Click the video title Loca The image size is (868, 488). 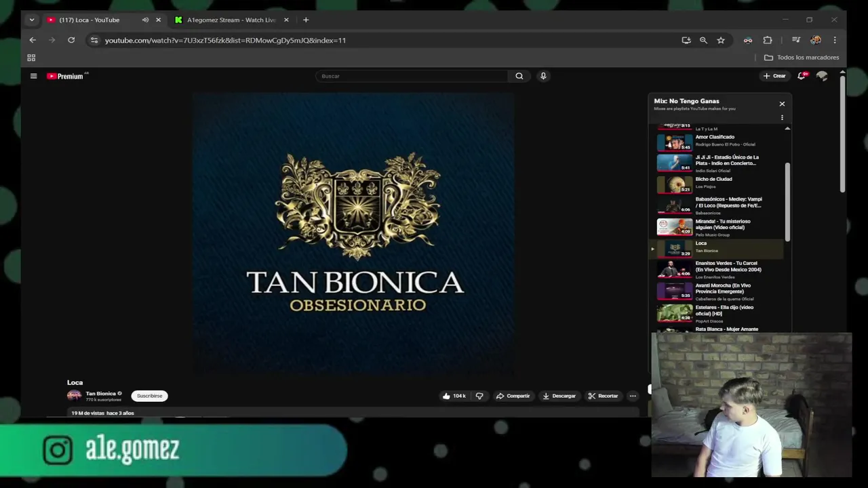pyautogui.click(x=75, y=382)
